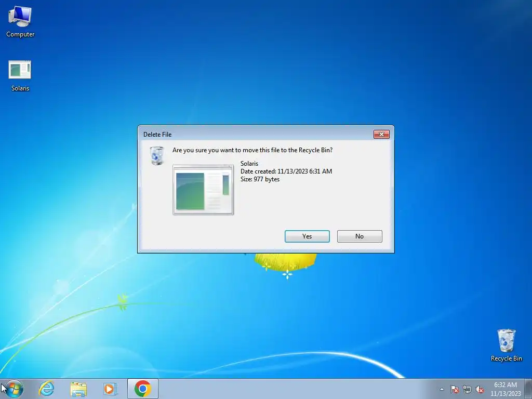Switch to Google Chrome in taskbar
This screenshot has width=532, height=399.
(x=143, y=389)
